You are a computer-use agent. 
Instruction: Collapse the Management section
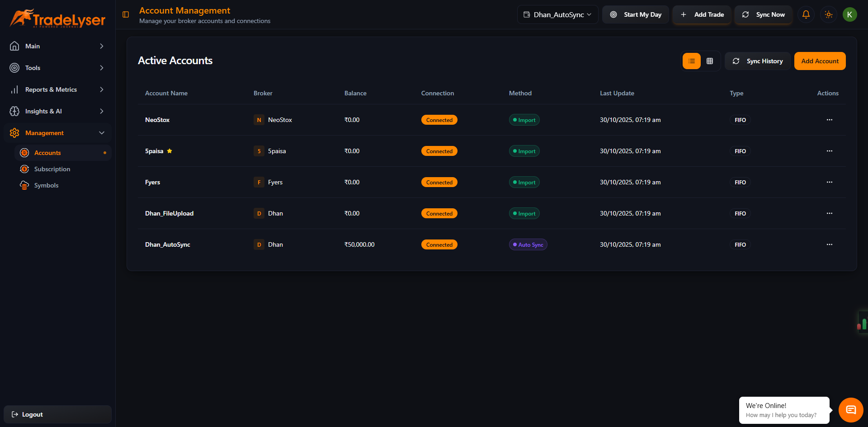[57, 132]
